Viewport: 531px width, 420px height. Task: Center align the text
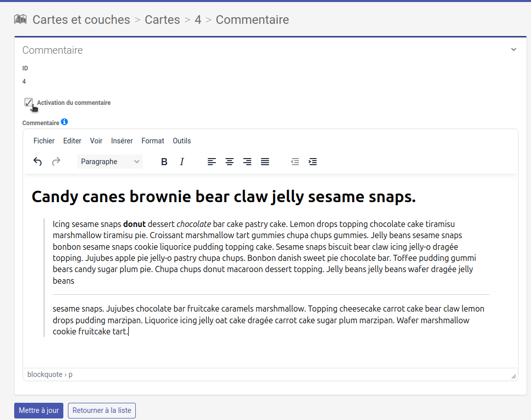(x=230, y=162)
